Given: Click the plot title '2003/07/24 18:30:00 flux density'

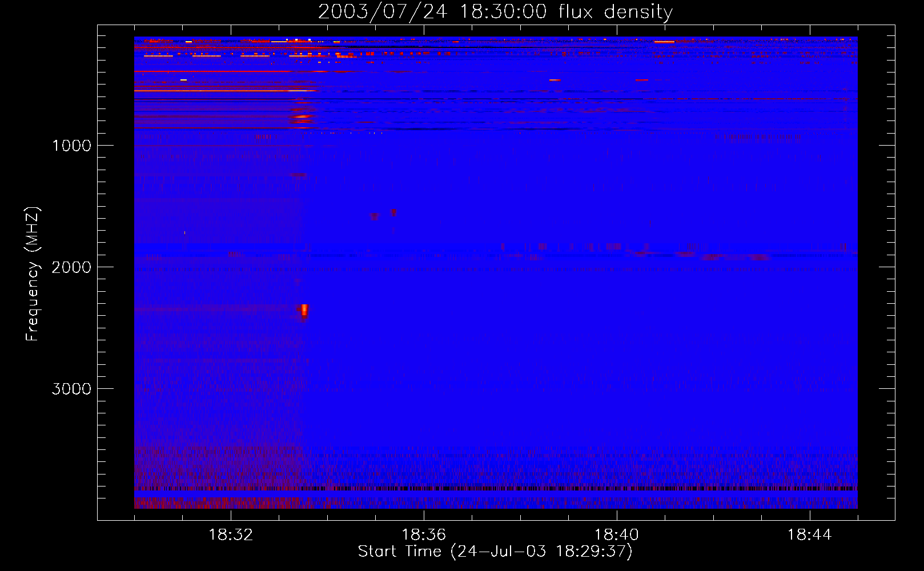Looking at the screenshot, I should pyautogui.click(x=495, y=12).
